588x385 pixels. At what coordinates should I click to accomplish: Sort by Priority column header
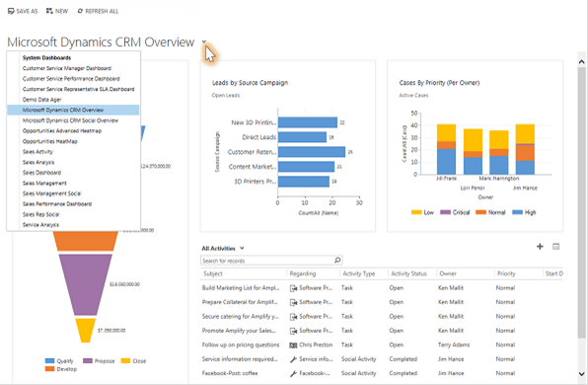click(x=506, y=273)
